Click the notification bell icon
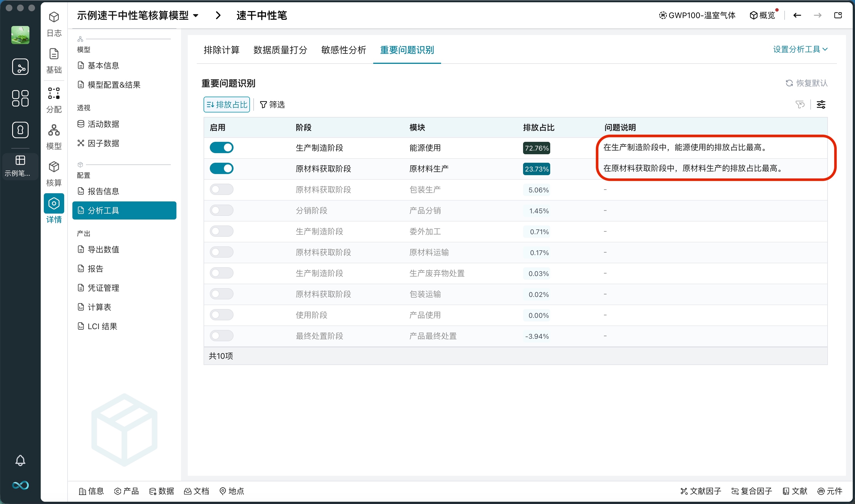Screen dimensions: 855x504 pos(20,460)
